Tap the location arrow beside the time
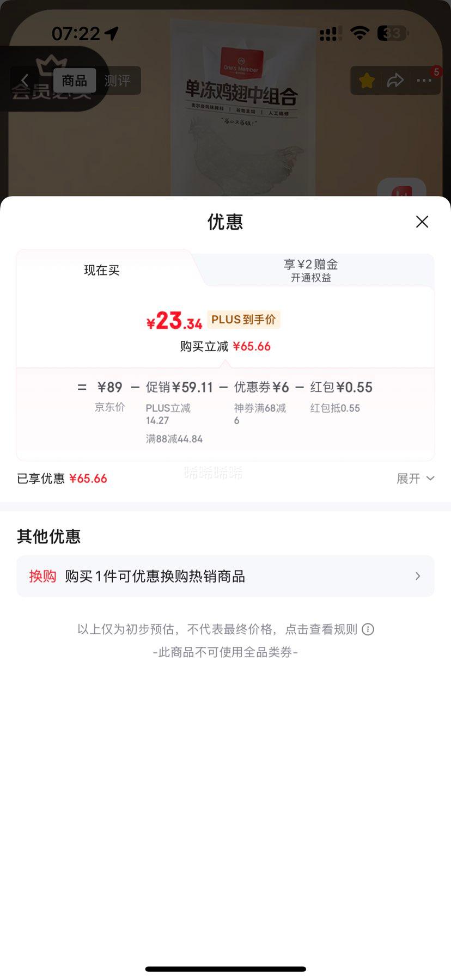 [112, 34]
